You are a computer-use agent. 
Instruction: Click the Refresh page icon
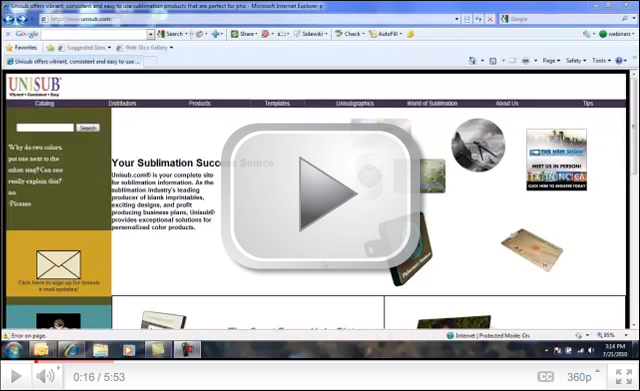(478, 19)
